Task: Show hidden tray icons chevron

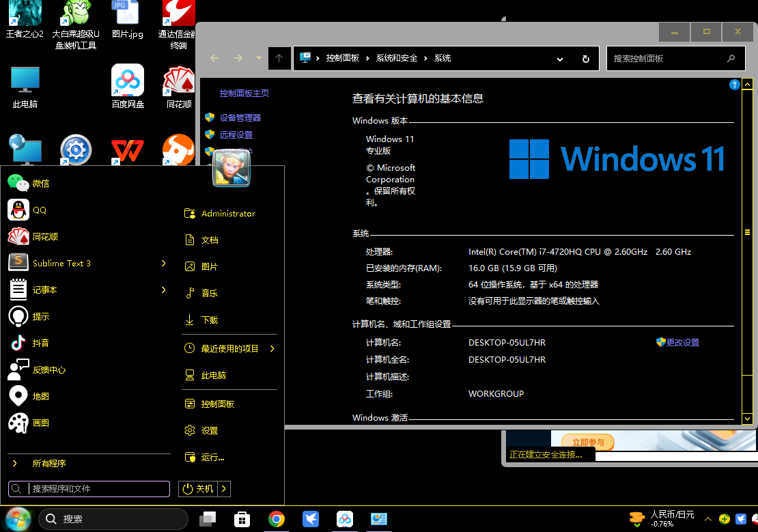Action: (x=707, y=519)
